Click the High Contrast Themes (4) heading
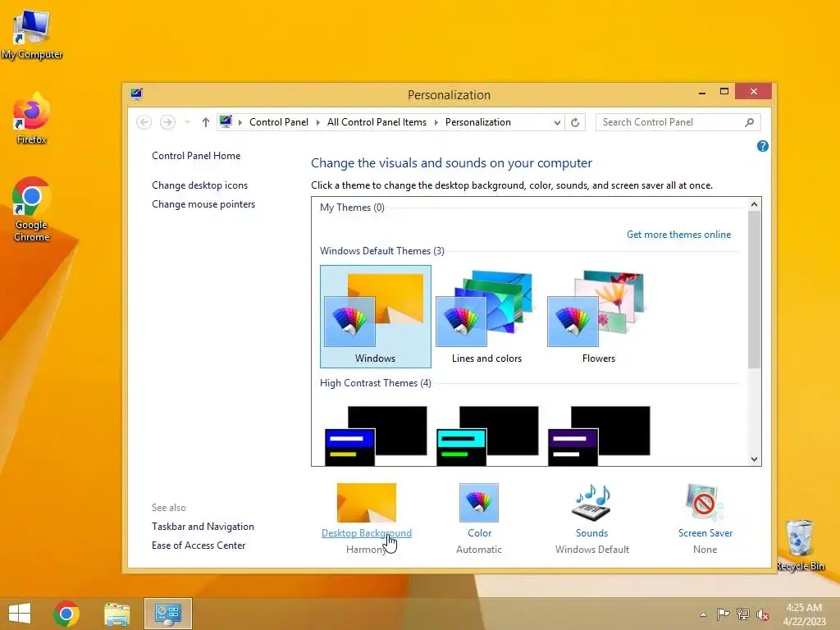The image size is (840, 630). pos(376,383)
